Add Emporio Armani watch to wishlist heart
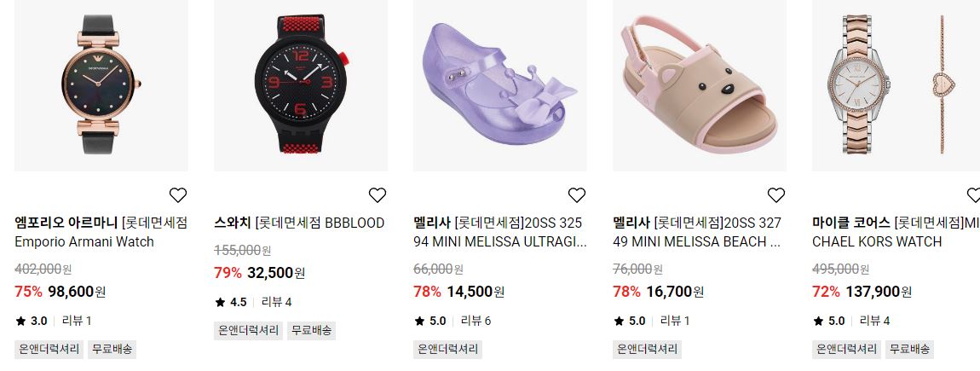Screen dimensions: 980x371 click(x=178, y=195)
